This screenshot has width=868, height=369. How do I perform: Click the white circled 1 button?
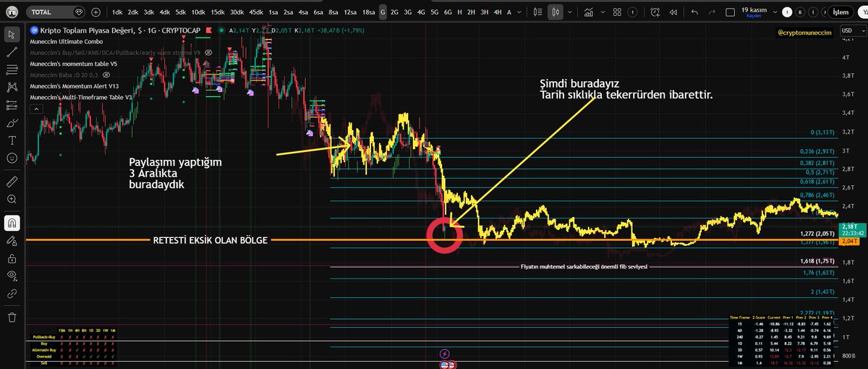pyautogui.click(x=788, y=12)
